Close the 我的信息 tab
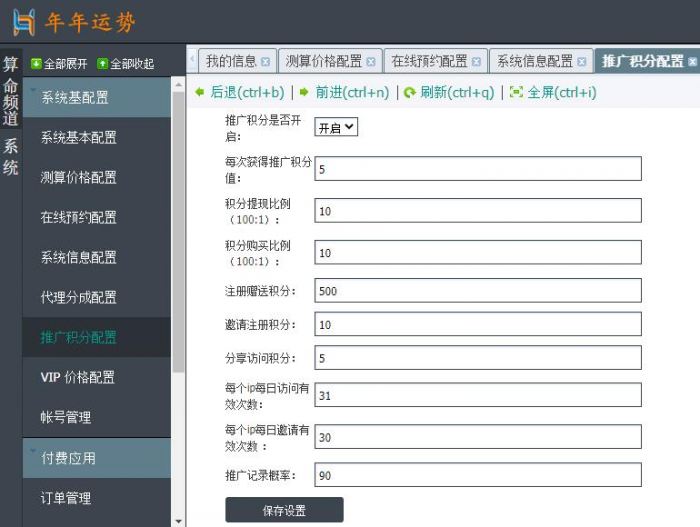 tap(265, 62)
